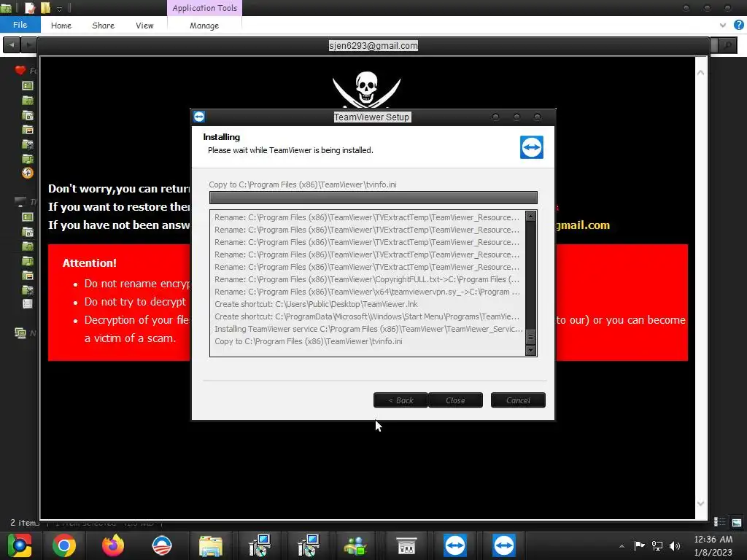Screen dimensions: 747x560
Task: Click the Explorer Forward navigation arrow
Action: pyautogui.click(x=28, y=45)
